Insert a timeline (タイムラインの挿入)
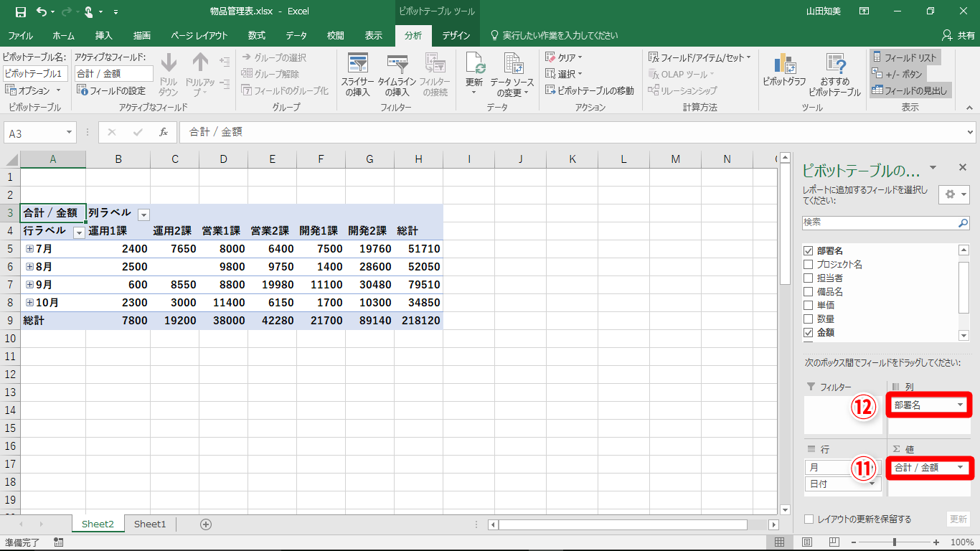 pos(397,74)
